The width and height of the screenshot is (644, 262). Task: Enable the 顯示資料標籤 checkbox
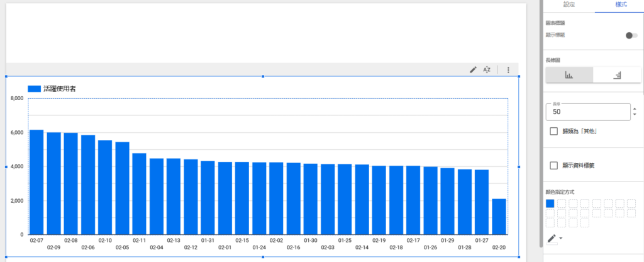pos(554,166)
